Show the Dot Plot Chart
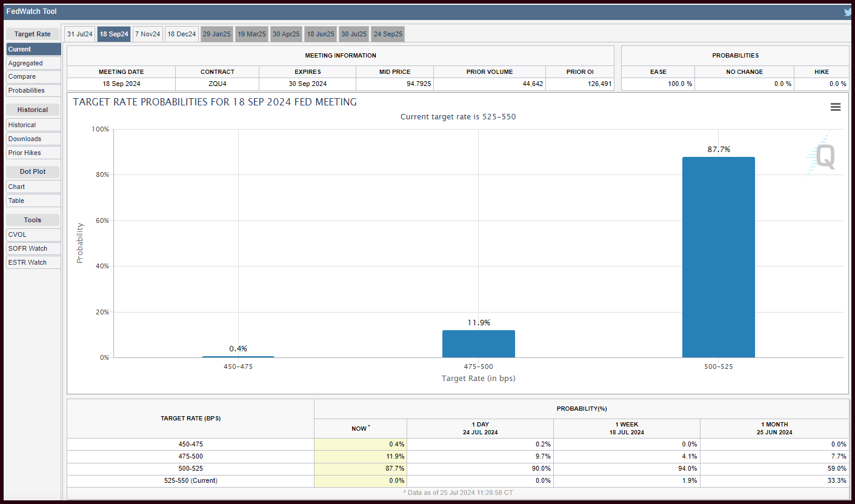This screenshot has width=855, height=504. (33, 187)
